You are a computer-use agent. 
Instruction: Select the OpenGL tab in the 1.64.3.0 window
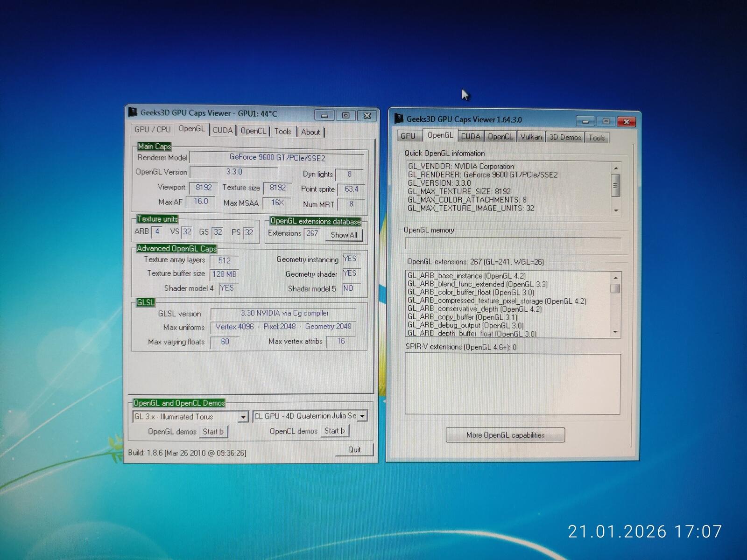click(x=440, y=135)
